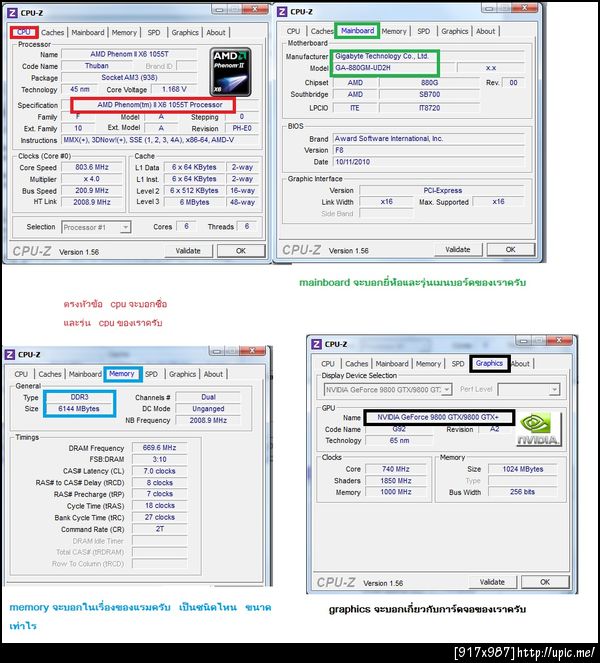Image resolution: width=600 pixels, height=663 pixels.
Task: Open the Mainboard tab in the CPU window
Action: [x=88, y=33]
